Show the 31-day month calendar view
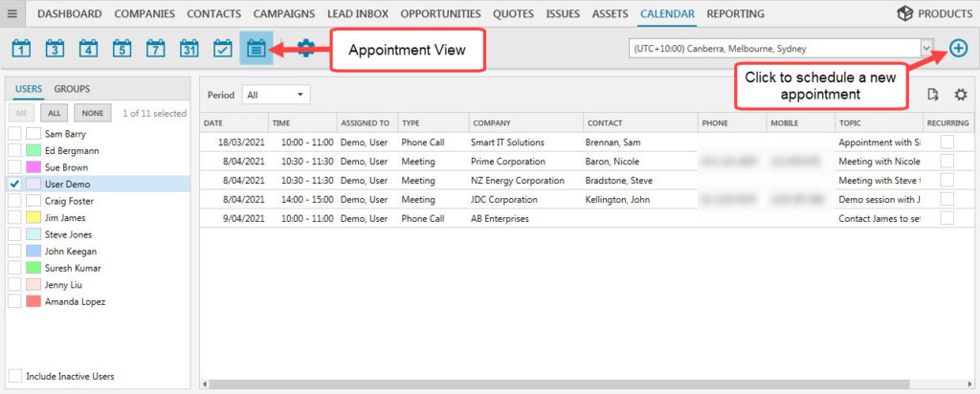The height and width of the screenshot is (394, 980). pyautogui.click(x=189, y=48)
